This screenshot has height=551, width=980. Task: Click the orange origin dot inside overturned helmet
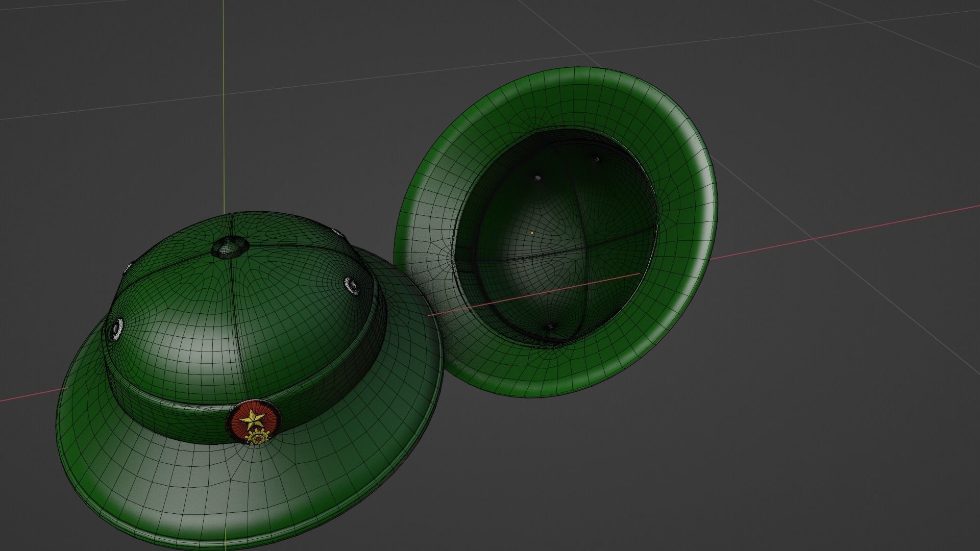click(532, 233)
